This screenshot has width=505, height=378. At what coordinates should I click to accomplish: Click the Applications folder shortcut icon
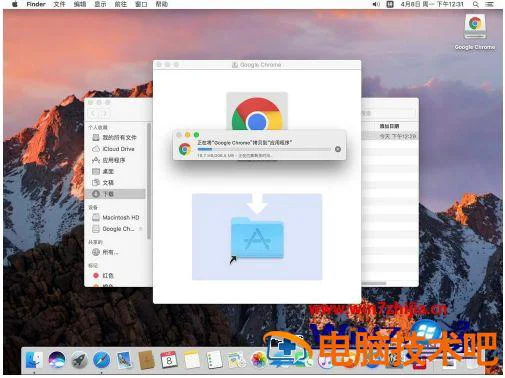(x=257, y=238)
